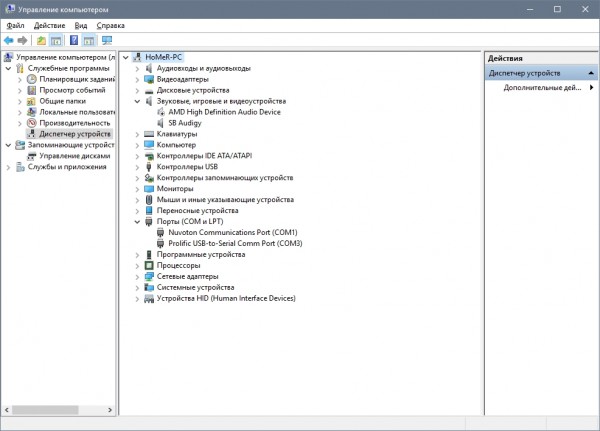Collapse Звуковые, игровые и видеоустройства category
Image resolution: width=600 pixels, height=431 pixels.
pos(137,101)
